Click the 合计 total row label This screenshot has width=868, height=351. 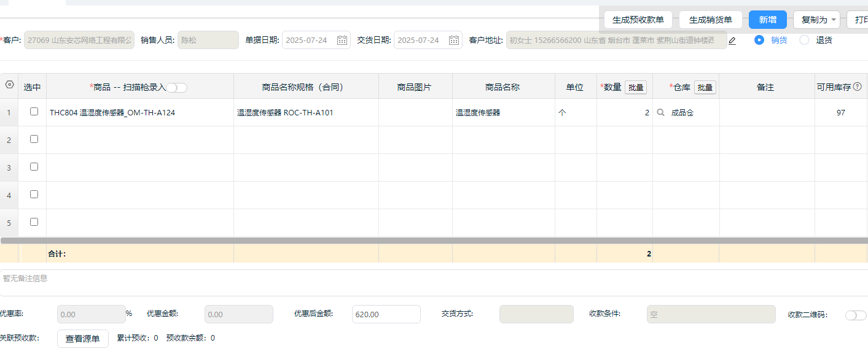click(x=57, y=253)
